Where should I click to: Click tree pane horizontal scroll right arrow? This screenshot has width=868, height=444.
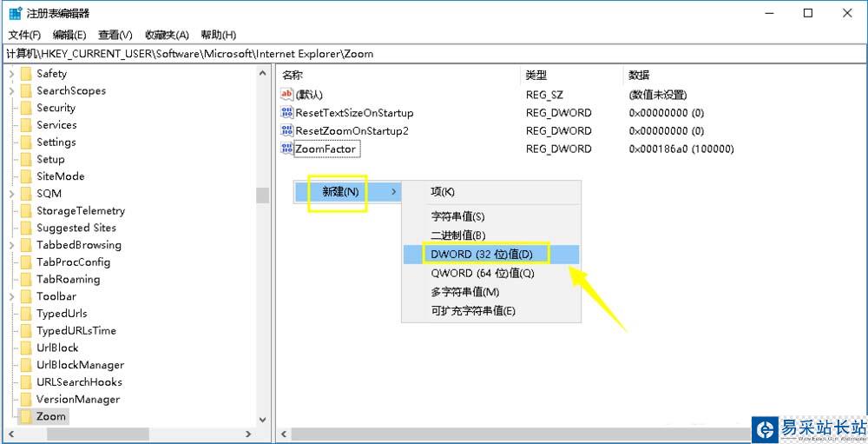click(x=248, y=434)
